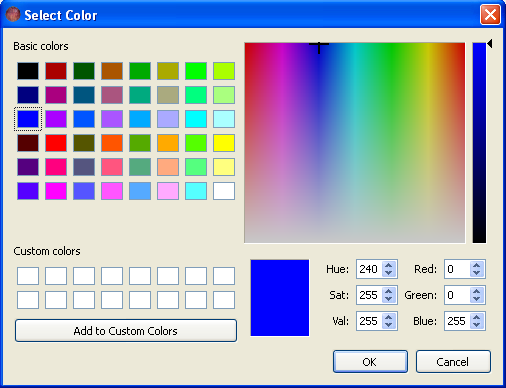This screenshot has height=388, width=506.
Task: Close the Select Color dialog
Action: coord(490,15)
